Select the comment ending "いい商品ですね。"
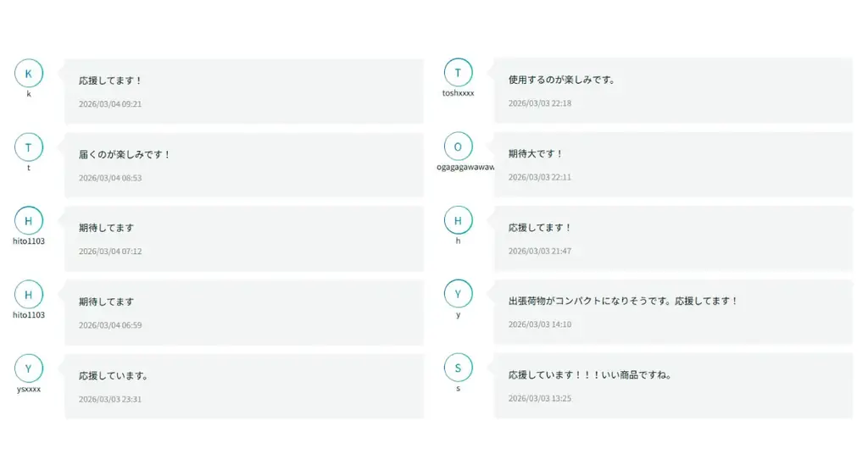This screenshot has height=476, width=868. click(x=590, y=374)
